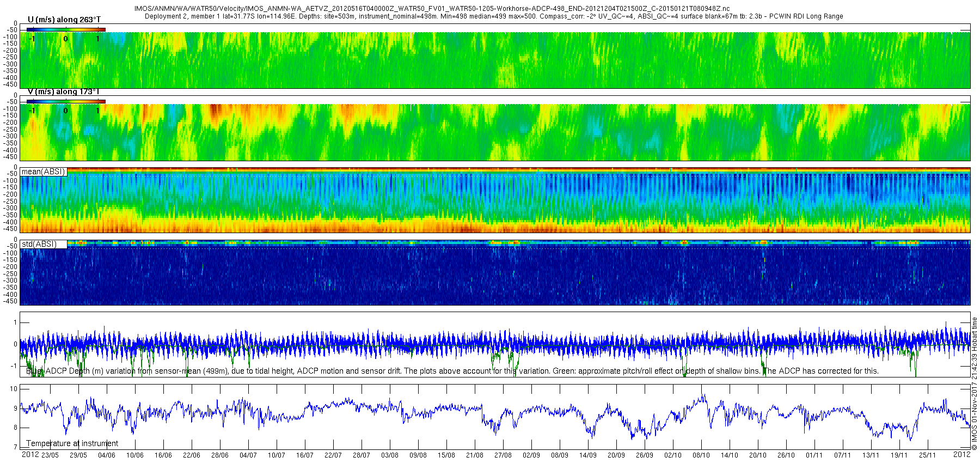
Task: Click the '-250' depth tick of V velocity panel
Action: coord(11,130)
